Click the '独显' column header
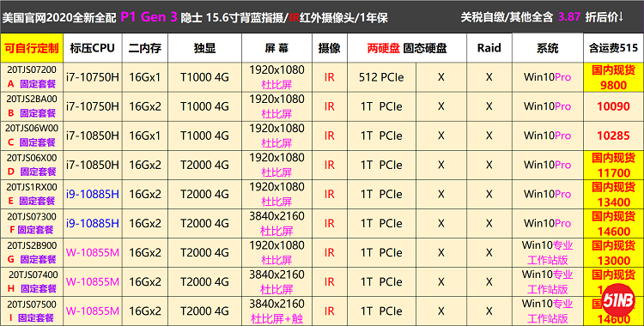Screen dimensions: 644x326 click(205, 48)
